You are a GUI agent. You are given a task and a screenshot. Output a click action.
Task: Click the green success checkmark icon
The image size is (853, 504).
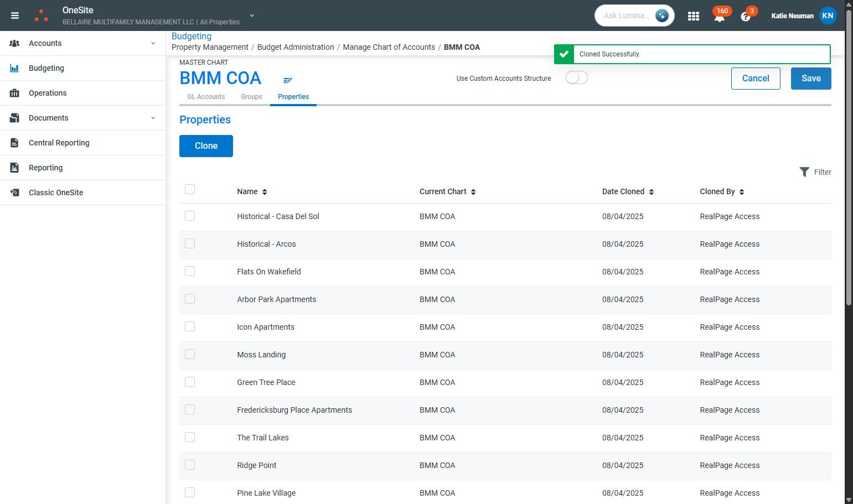564,54
